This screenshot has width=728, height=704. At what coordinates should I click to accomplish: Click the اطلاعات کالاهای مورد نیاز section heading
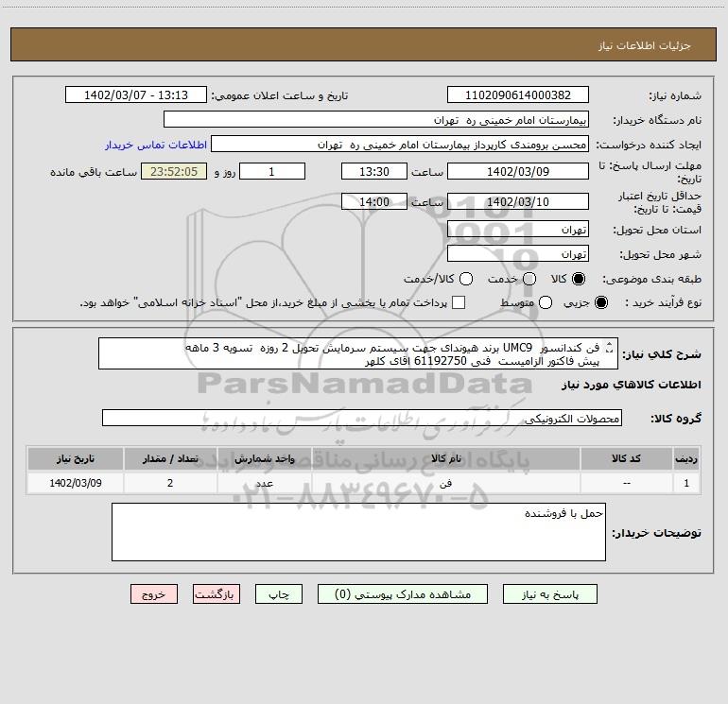click(632, 385)
